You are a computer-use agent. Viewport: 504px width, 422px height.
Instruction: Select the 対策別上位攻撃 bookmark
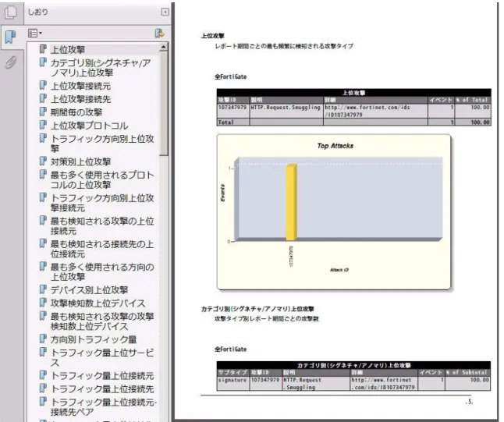coord(80,161)
